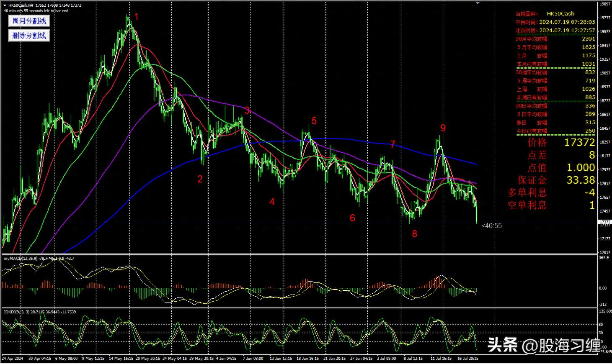Click the value 2301
The width and height of the screenshot is (612, 364).
[x=589, y=39]
